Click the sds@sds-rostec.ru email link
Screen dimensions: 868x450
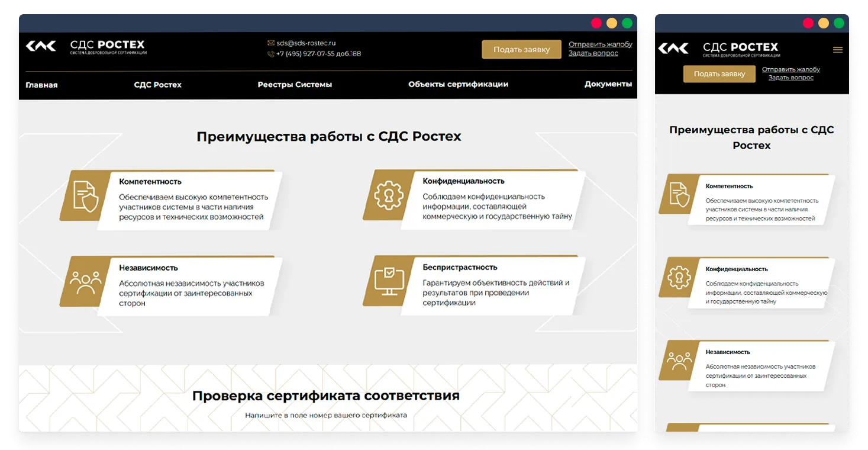[x=306, y=43]
